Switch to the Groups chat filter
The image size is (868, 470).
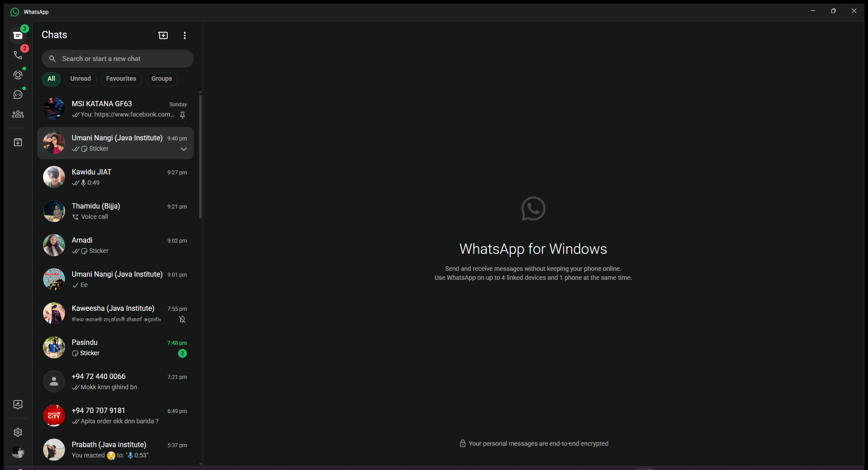click(x=162, y=79)
